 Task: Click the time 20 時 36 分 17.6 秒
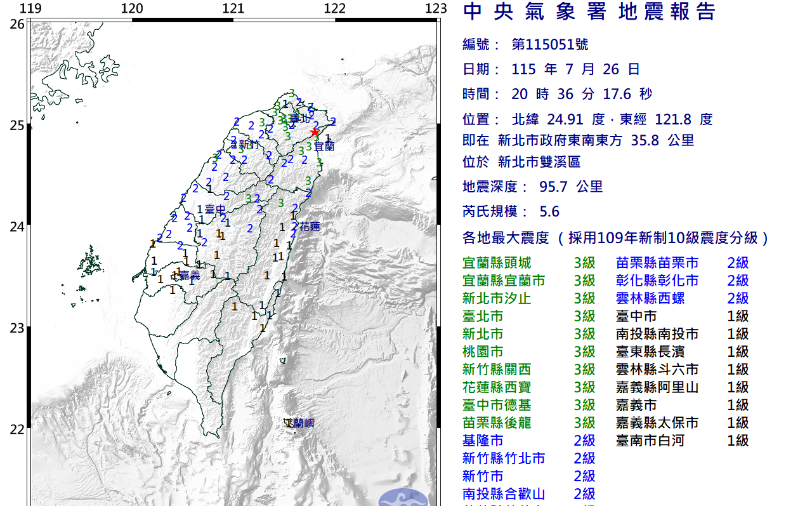click(582, 94)
